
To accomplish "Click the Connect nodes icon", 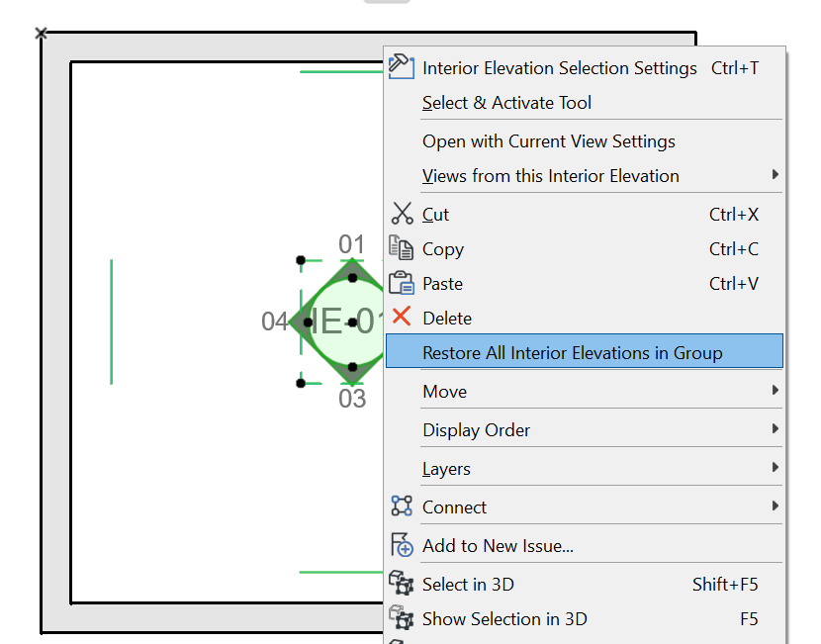I will pyautogui.click(x=402, y=506).
